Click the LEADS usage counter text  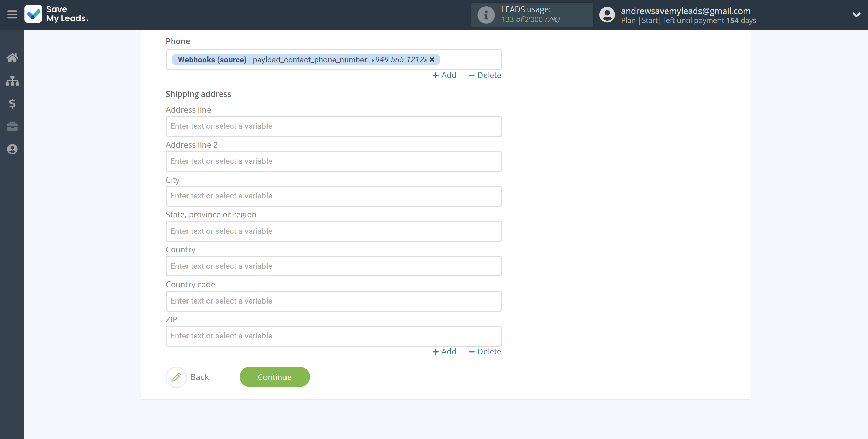[x=531, y=19]
